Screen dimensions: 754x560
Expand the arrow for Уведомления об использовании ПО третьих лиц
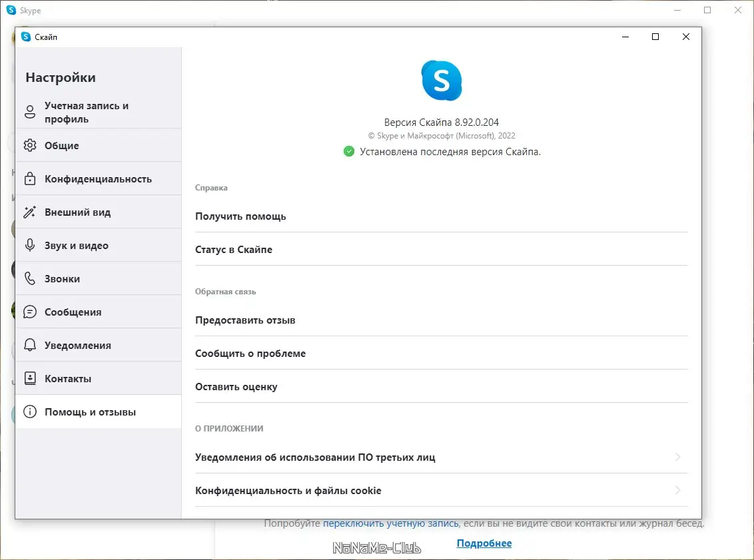677,457
